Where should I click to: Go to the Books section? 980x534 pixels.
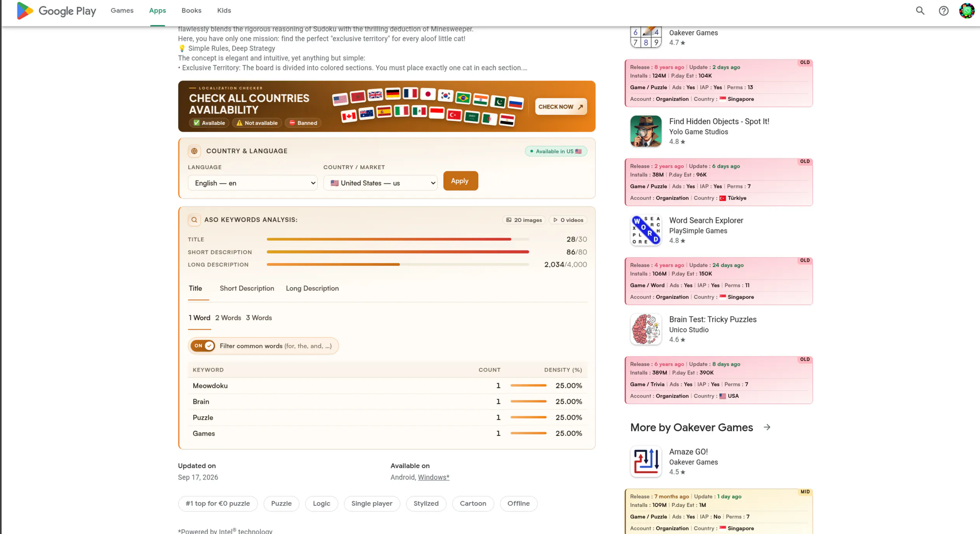point(191,10)
